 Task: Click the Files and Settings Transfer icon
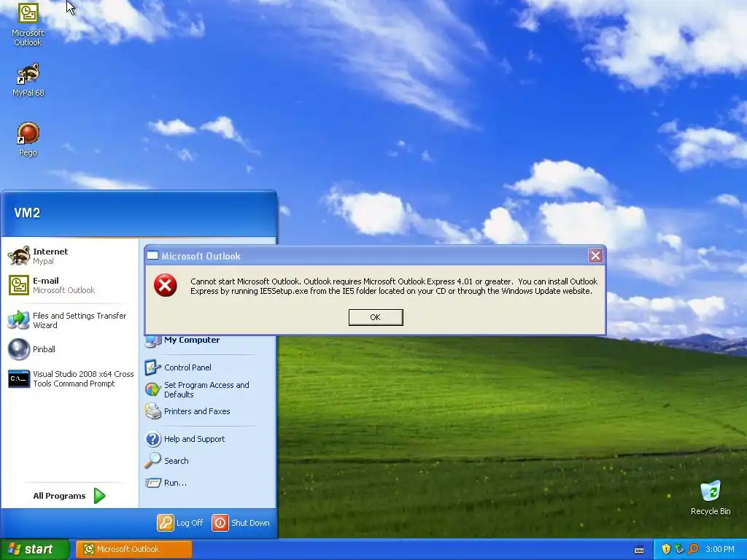(x=19, y=320)
